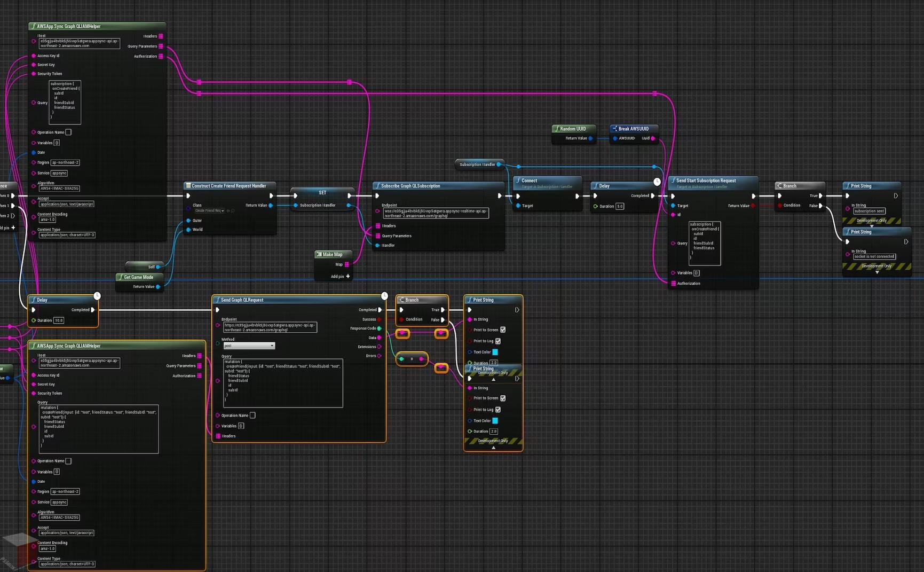Click Text Color swatch on upper-bottom Print String
The height and width of the screenshot is (572, 924).
point(495,352)
